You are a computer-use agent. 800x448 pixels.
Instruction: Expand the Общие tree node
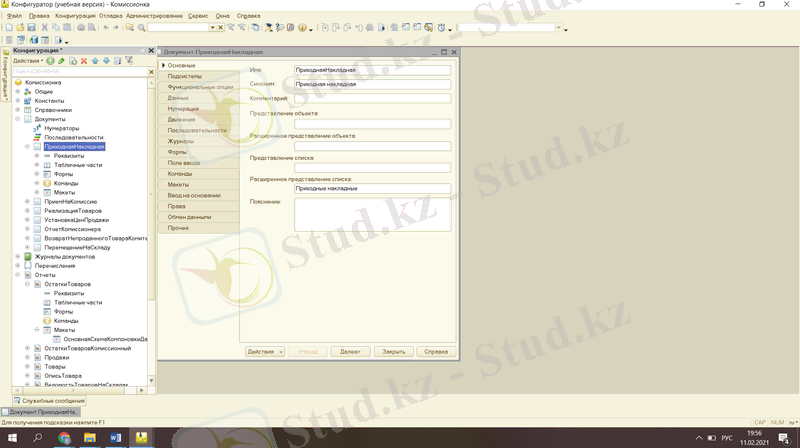click(x=18, y=91)
